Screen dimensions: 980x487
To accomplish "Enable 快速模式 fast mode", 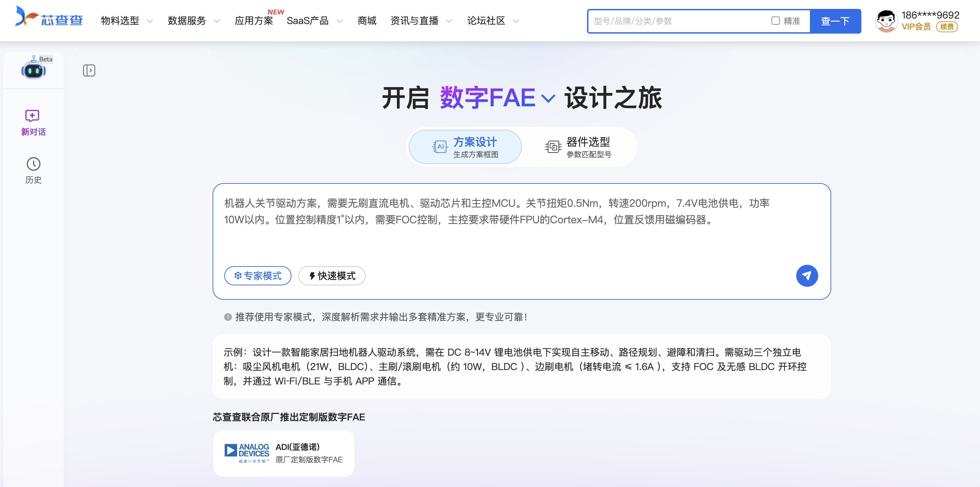I will (x=332, y=275).
